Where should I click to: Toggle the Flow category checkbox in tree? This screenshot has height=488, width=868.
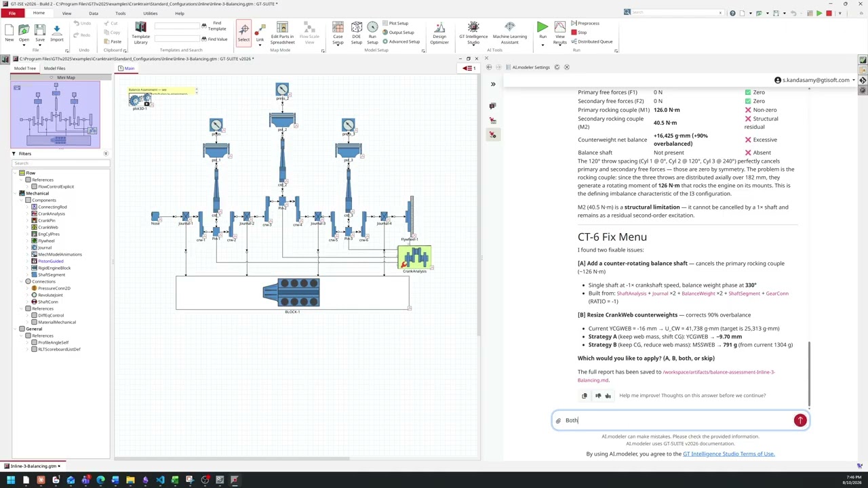click(22, 173)
